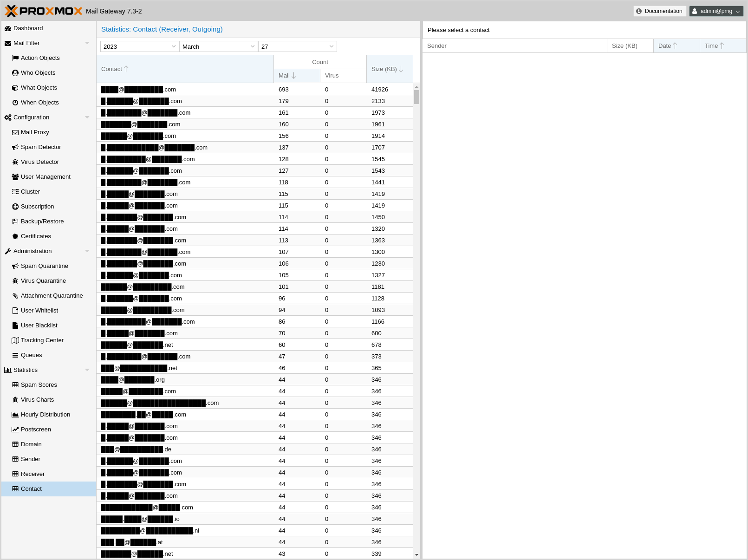Click the contact list scroll down arrow

[x=416, y=554]
